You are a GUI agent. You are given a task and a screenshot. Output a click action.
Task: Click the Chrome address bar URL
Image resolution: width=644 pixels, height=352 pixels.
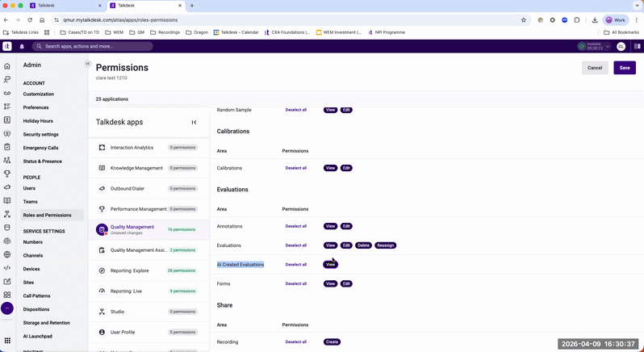tap(120, 19)
